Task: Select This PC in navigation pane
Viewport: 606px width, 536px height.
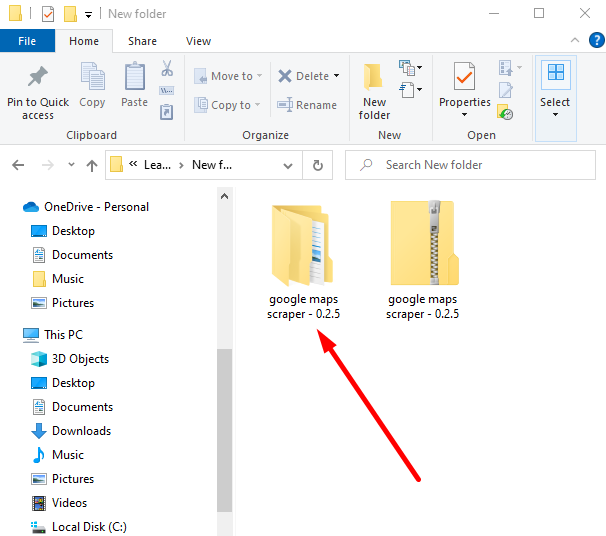Action: tap(53, 335)
